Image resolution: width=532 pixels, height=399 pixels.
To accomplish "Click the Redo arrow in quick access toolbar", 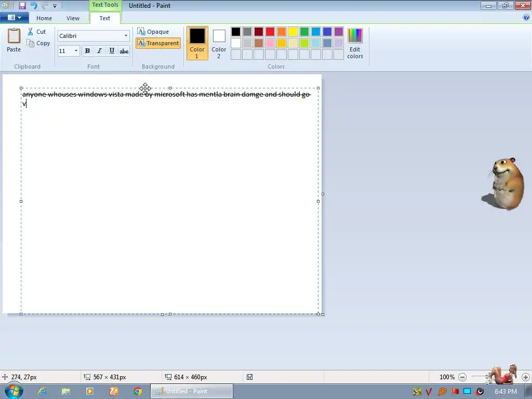I will [x=45, y=5].
